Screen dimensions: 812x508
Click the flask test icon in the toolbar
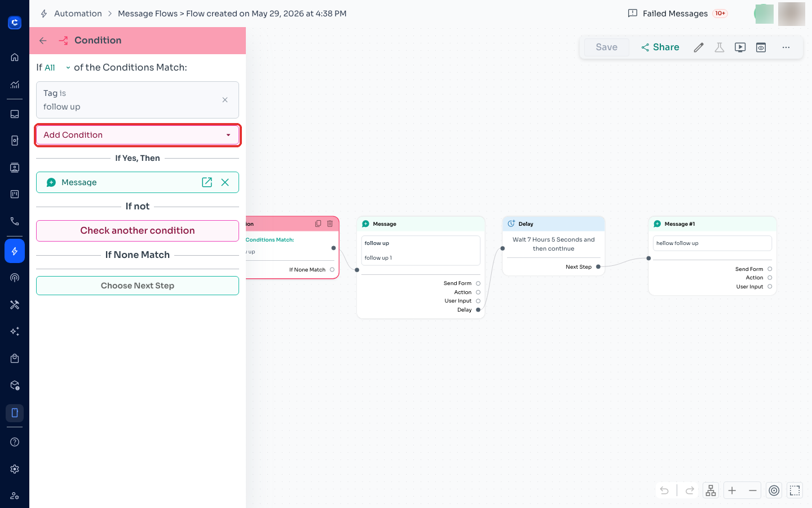(720, 47)
